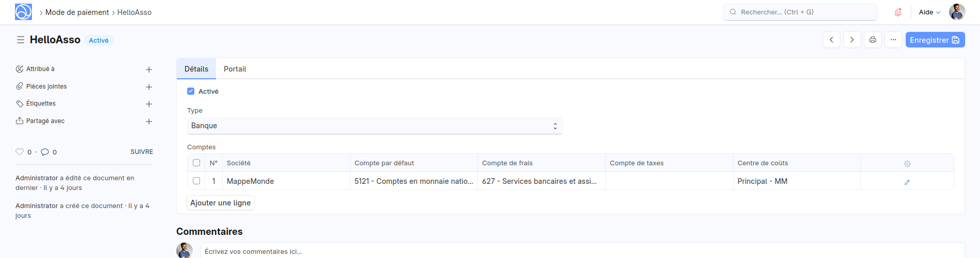Image resolution: width=980 pixels, height=258 pixels.
Task: Click the Enregistrer button
Action: [x=935, y=40]
